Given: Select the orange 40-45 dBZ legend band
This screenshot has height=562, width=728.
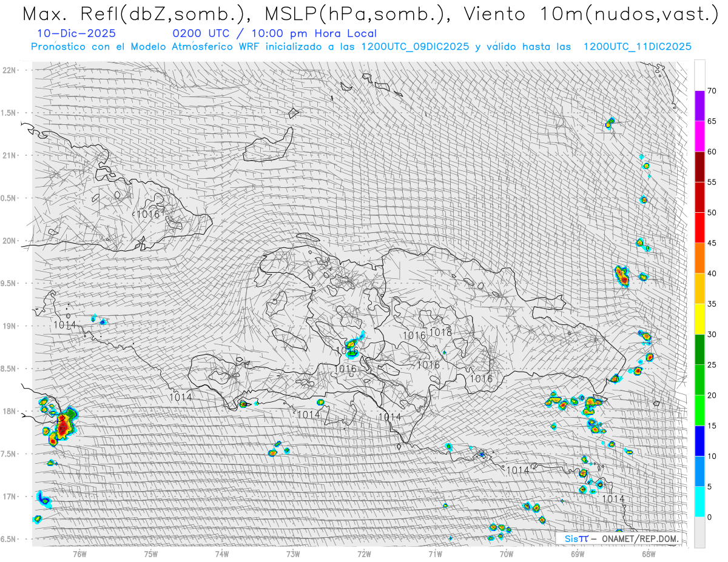Looking at the screenshot, I should point(699,258).
